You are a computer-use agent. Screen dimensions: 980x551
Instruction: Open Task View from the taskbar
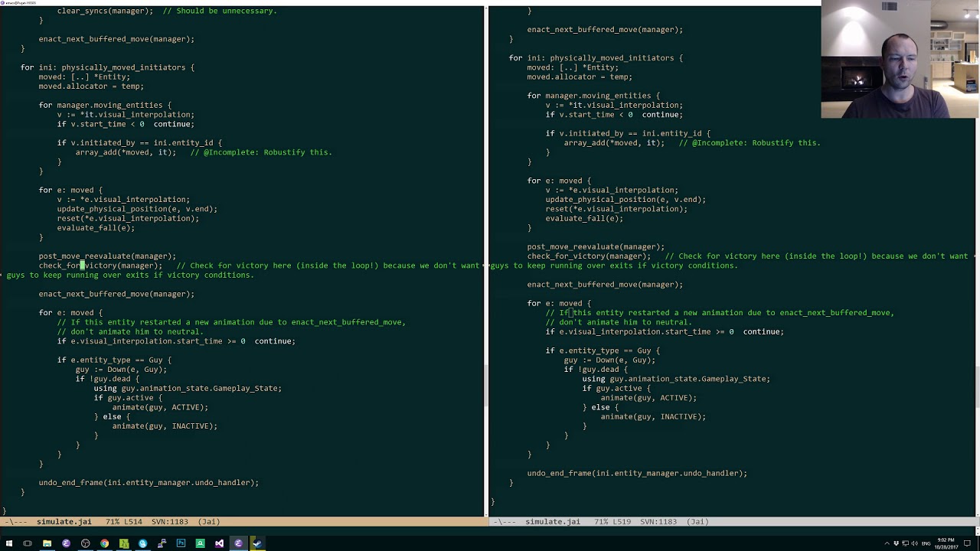[28, 543]
